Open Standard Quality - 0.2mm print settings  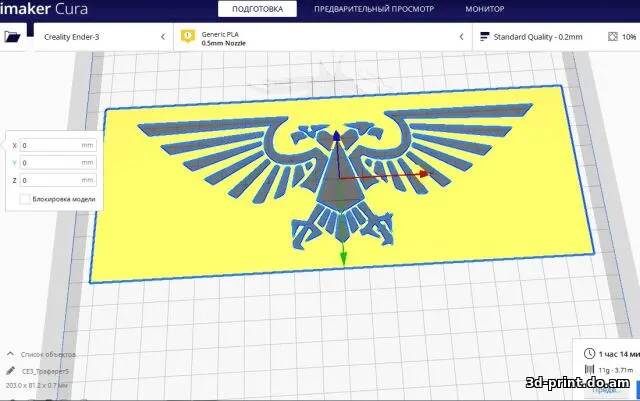point(538,37)
